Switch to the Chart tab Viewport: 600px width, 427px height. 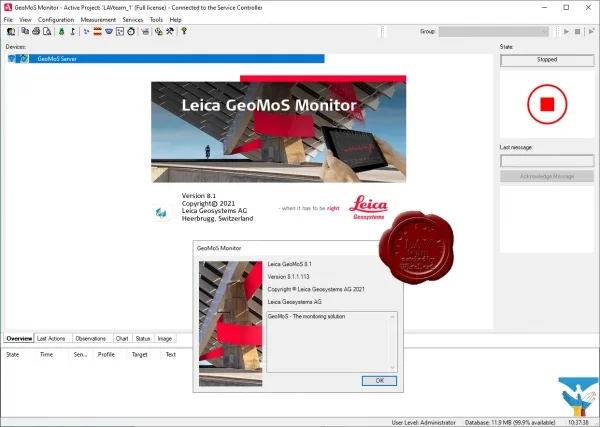(x=122, y=339)
